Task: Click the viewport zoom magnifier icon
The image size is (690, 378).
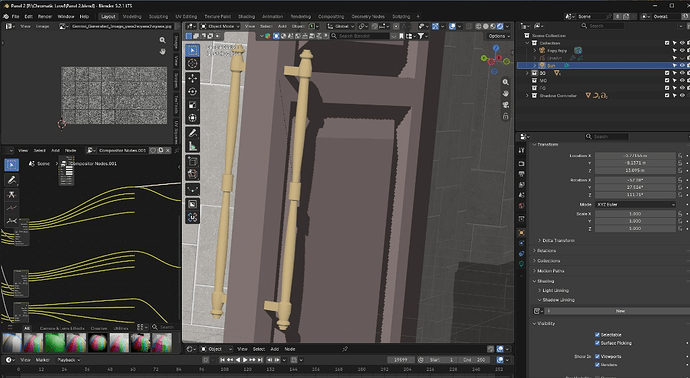Action: point(506,82)
